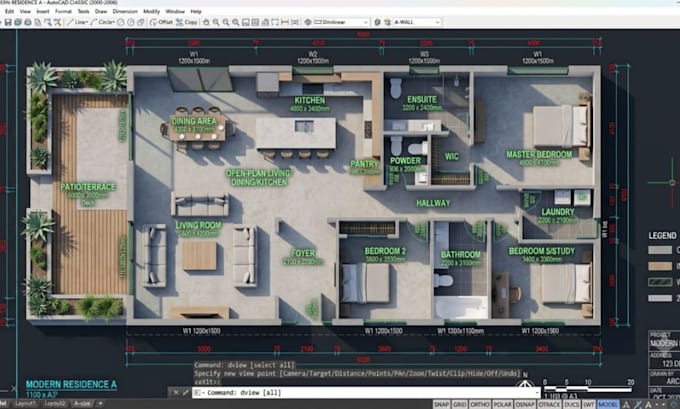
Task: Switch to the A-size layout tab
Action: click(82, 404)
